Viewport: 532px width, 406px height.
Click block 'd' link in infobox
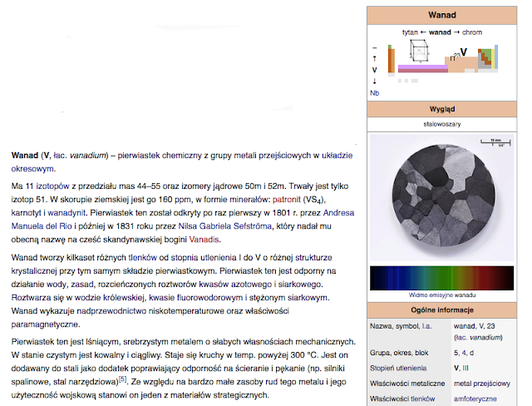pos(471,353)
